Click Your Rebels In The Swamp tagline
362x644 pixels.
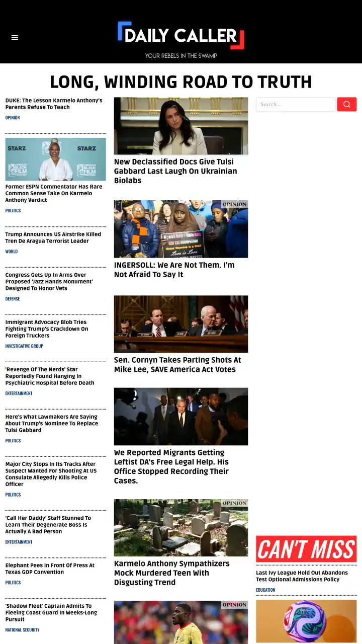181,56
